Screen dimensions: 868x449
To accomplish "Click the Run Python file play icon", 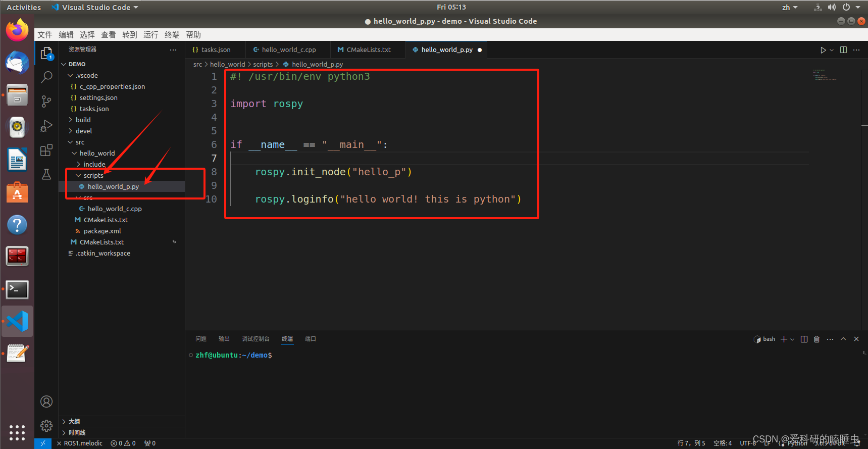I will pyautogui.click(x=823, y=50).
